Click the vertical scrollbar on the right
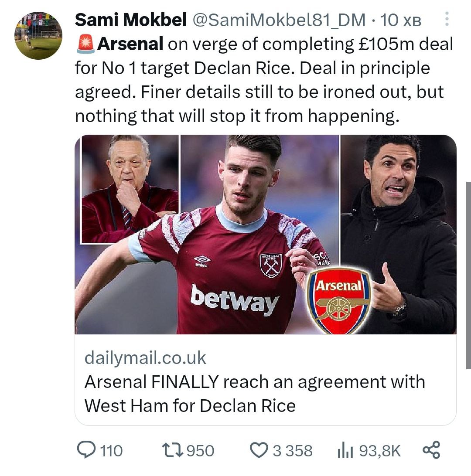The width and height of the screenshot is (471, 476). click(x=468, y=275)
